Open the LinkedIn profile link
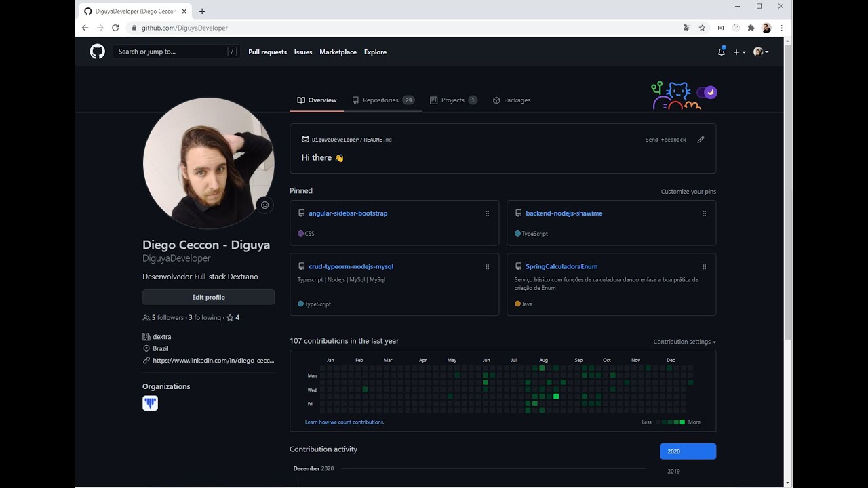 click(213, 361)
